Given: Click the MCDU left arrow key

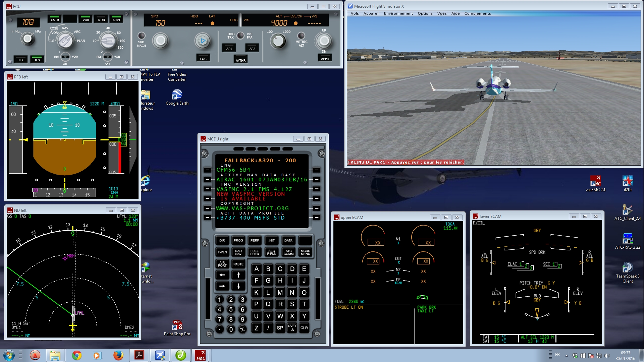Looking at the screenshot, I should click(222, 275).
